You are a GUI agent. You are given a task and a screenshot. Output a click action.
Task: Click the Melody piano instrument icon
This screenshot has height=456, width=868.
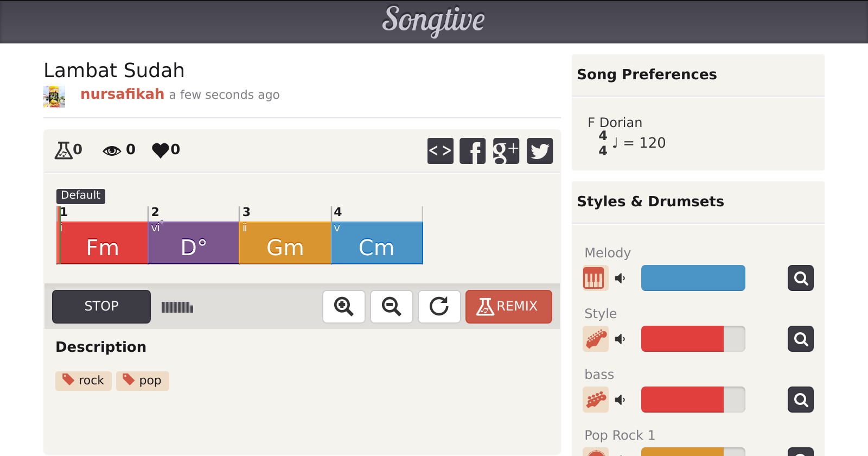[x=595, y=278]
